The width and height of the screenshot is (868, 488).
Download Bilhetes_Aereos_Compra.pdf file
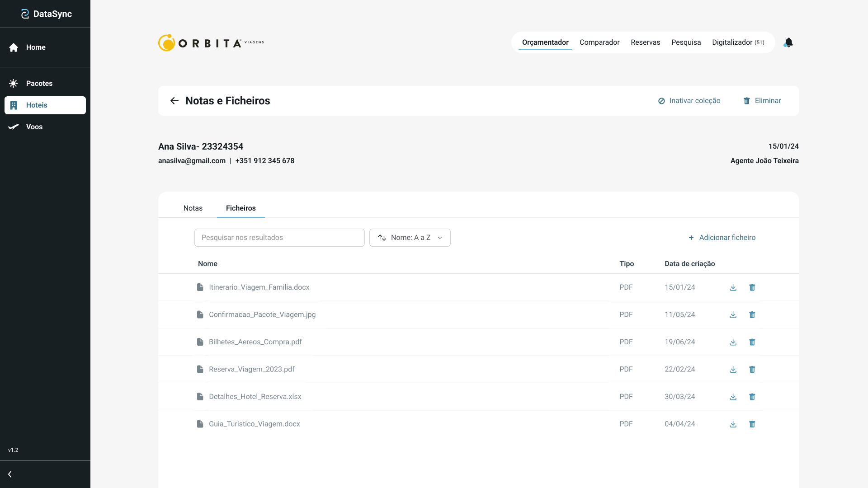(x=733, y=342)
